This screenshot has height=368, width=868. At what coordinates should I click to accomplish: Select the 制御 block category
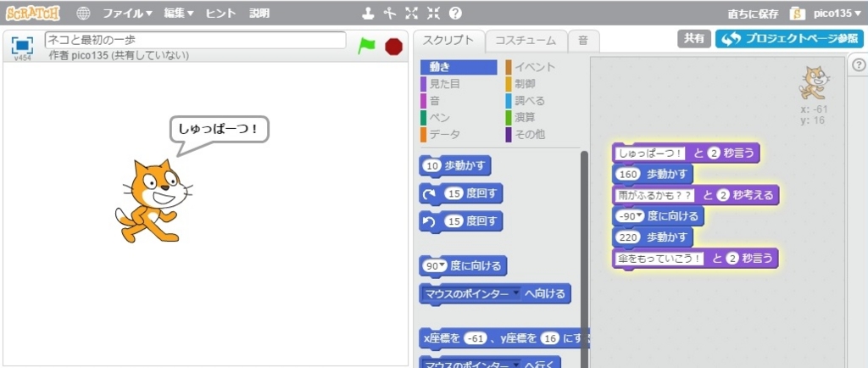[x=543, y=84]
